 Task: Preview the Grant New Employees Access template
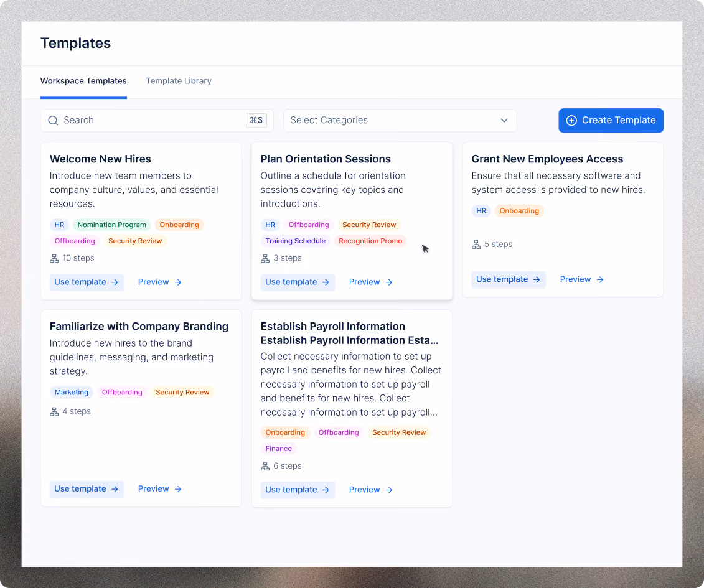coord(582,279)
